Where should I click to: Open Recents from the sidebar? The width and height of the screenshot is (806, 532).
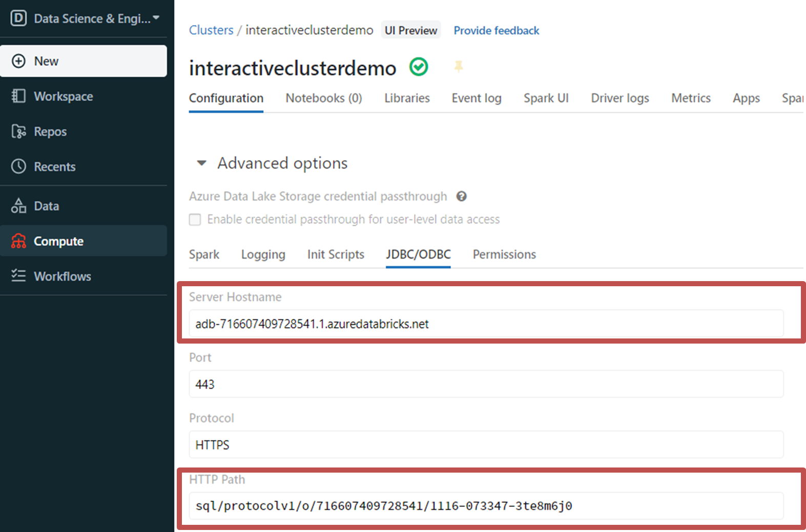[84, 166]
